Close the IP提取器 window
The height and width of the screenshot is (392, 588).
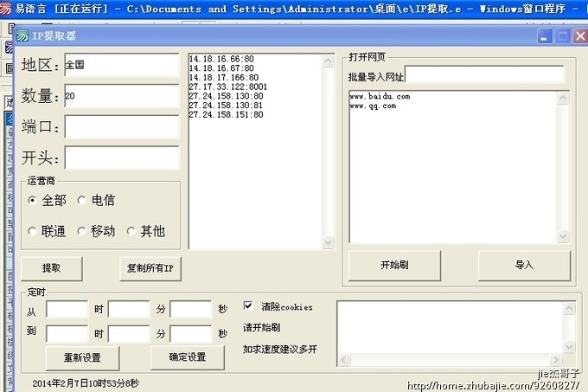pos(580,36)
